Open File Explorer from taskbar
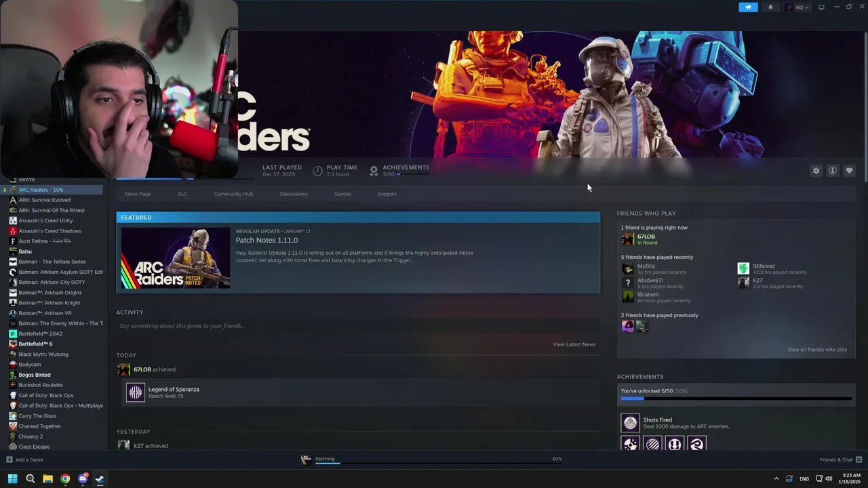868x488 pixels. tap(47, 479)
